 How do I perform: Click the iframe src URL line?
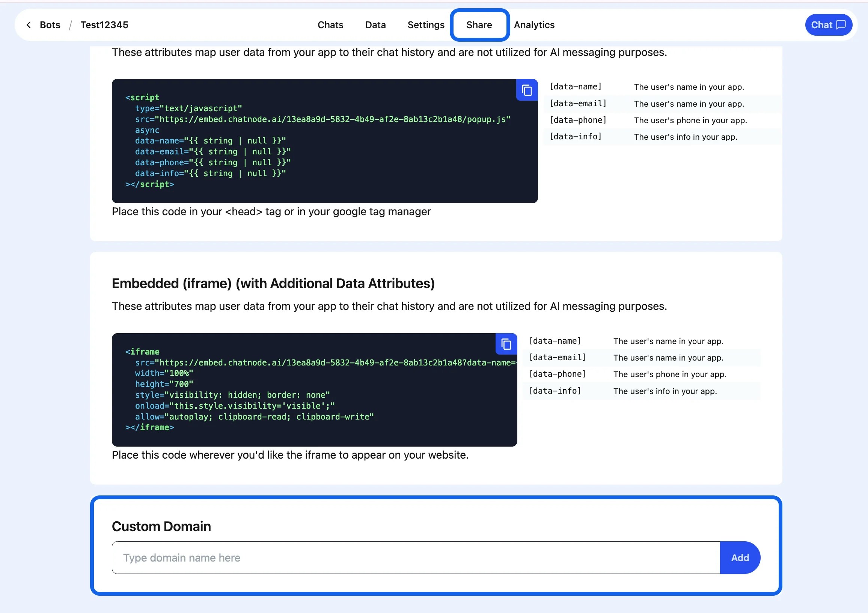click(x=325, y=362)
